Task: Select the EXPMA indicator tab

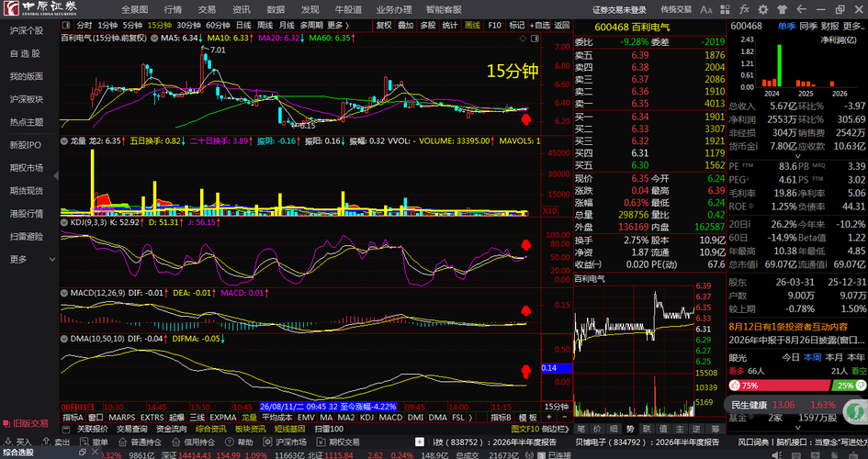Action: click(223, 418)
